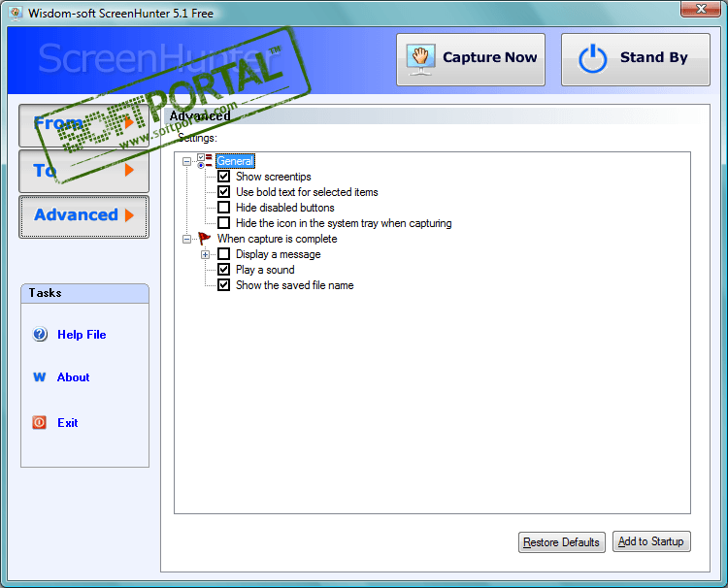Uncheck Use bold text for selected items
The image size is (728, 588).
[224, 192]
